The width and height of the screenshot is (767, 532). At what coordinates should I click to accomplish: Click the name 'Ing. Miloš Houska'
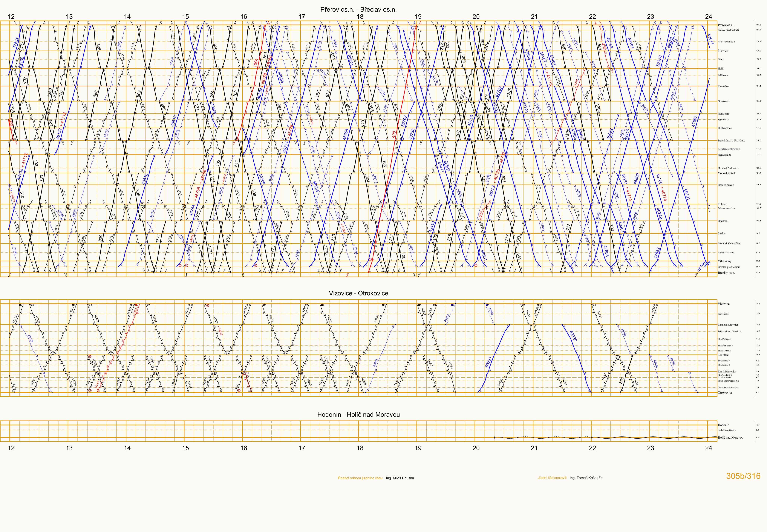coord(400,478)
